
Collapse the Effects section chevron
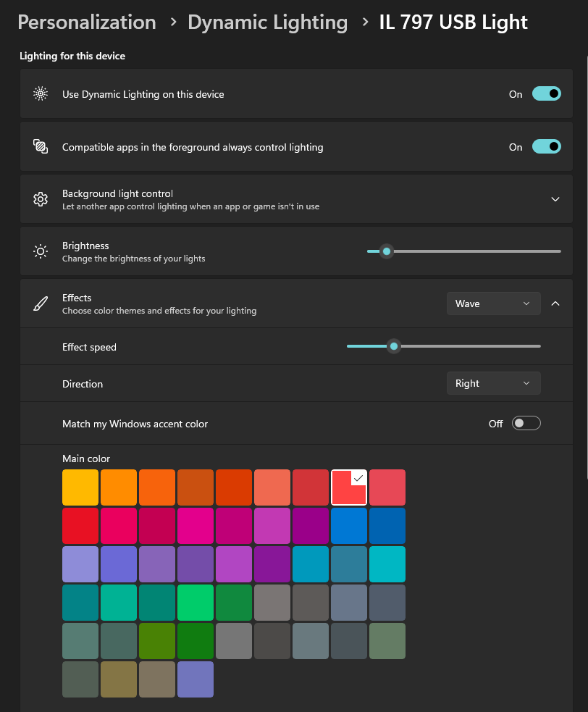(555, 303)
